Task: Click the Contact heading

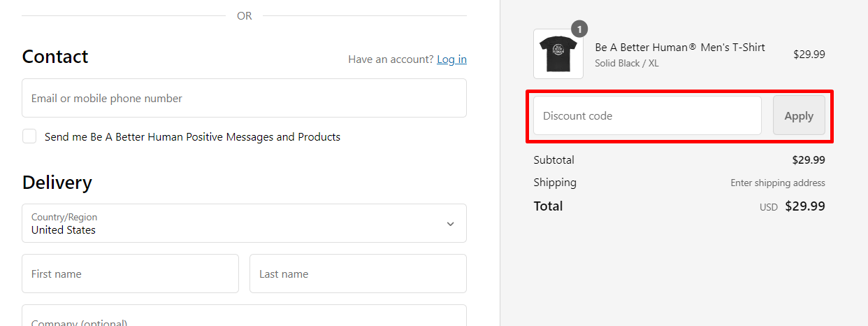Action: (x=55, y=56)
